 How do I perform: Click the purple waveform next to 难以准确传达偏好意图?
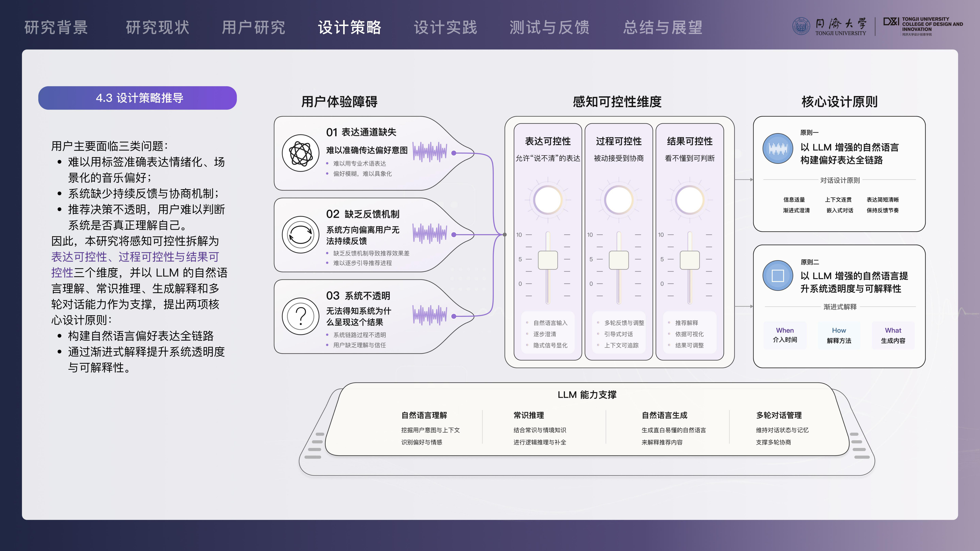430,152
